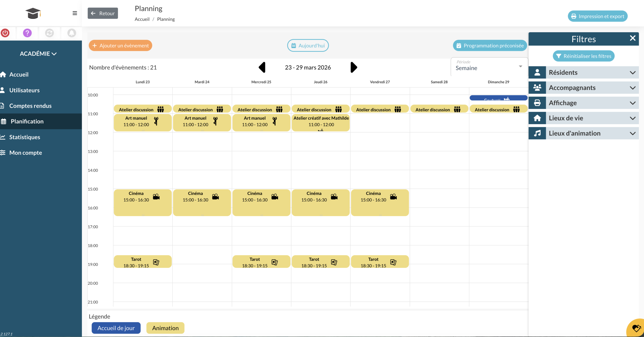The image size is (644, 337).
Task: Click the Réinitialiser les filtres button
Action: 583,56
